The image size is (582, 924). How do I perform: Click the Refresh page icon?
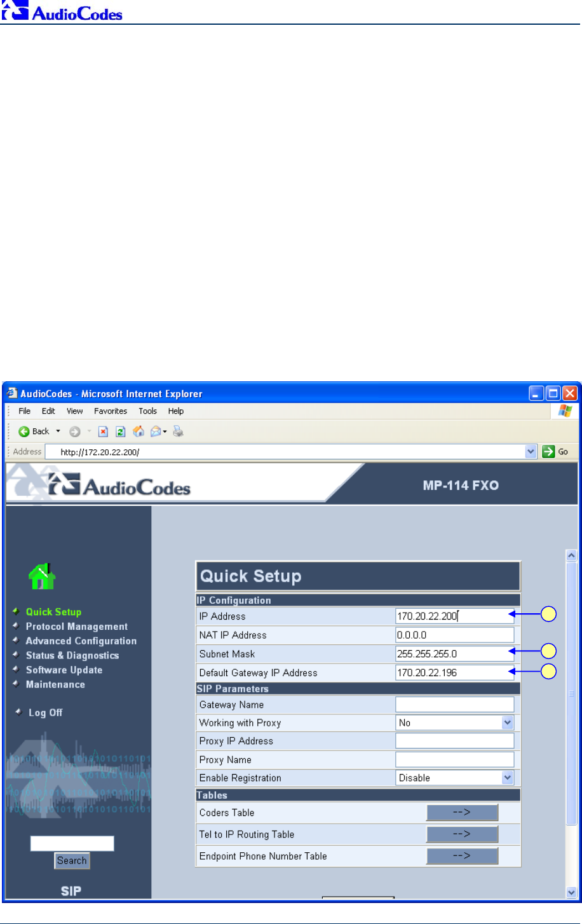pyautogui.click(x=121, y=431)
